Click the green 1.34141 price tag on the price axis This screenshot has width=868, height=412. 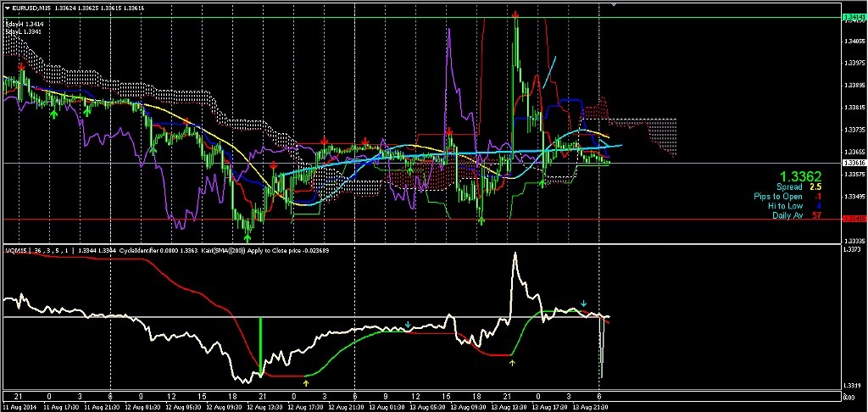854,17
